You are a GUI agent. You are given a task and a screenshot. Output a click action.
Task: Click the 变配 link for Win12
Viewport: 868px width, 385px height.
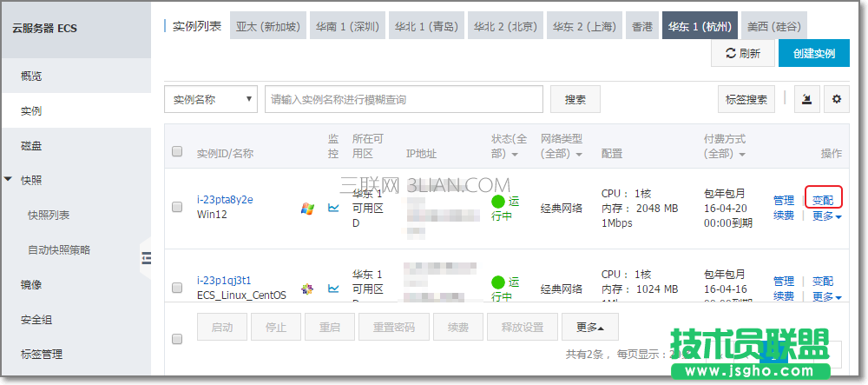822,200
